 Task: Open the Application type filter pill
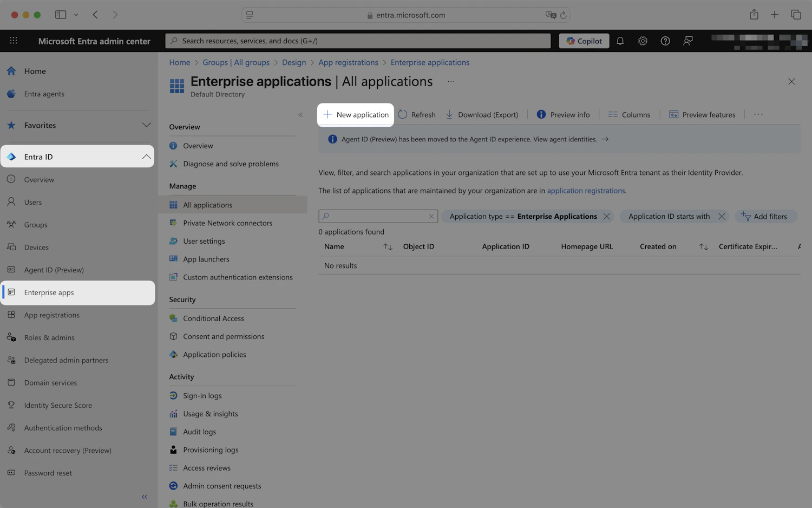click(523, 216)
